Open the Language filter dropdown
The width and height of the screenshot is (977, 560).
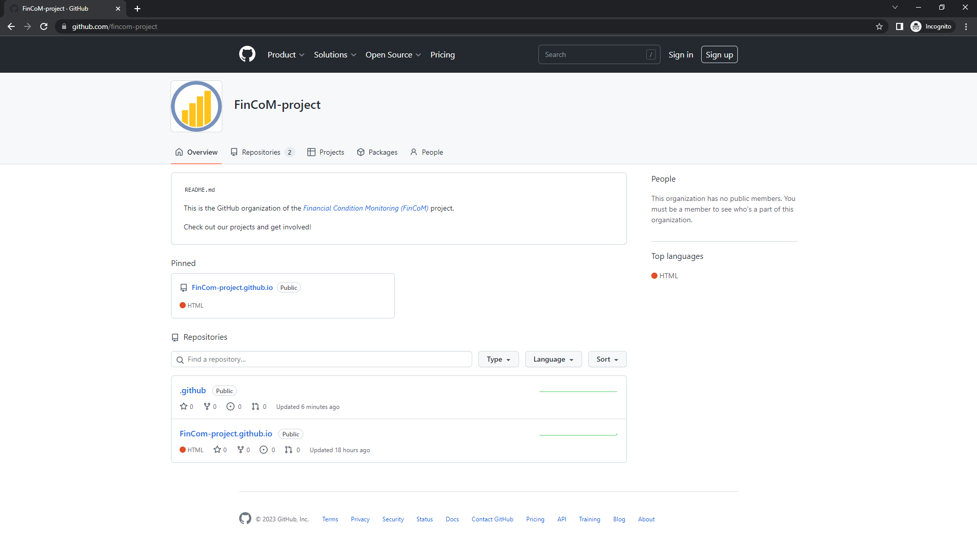[x=554, y=359]
